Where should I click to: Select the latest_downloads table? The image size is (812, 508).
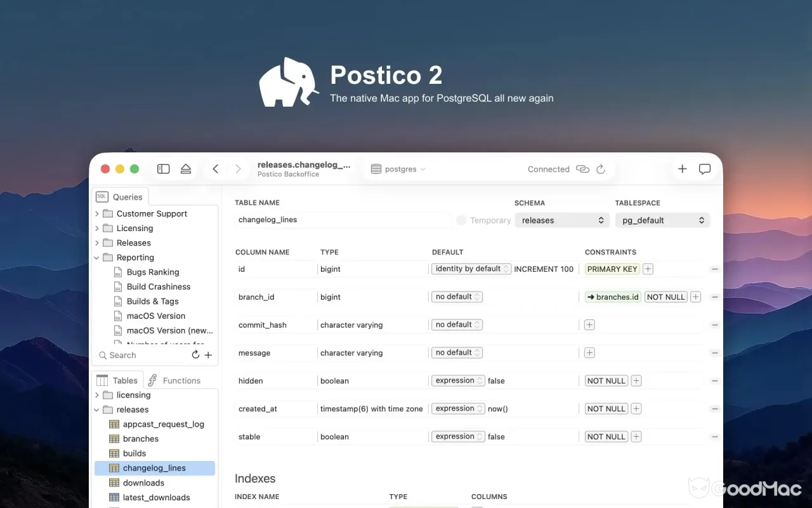[x=157, y=497]
